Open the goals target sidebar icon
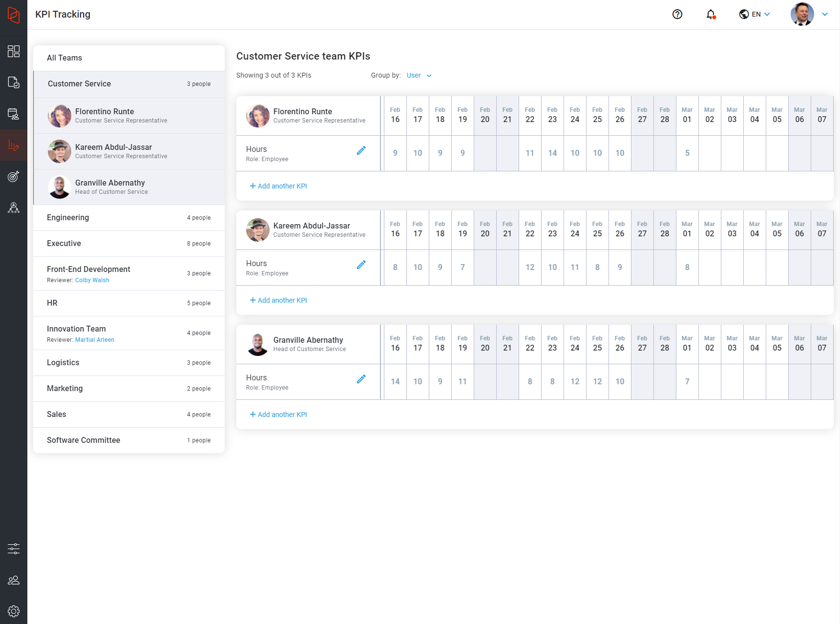This screenshot has width=840, height=624. click(x=14, y=176)
